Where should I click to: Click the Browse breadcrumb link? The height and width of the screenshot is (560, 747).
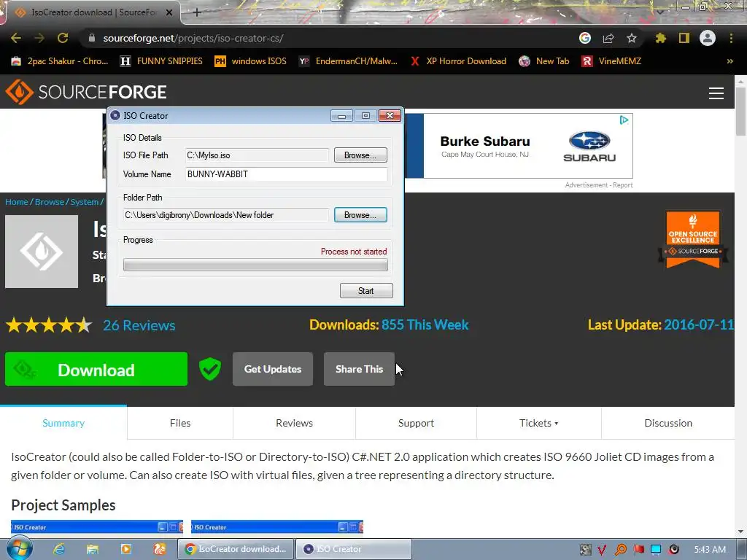[50, 202]
